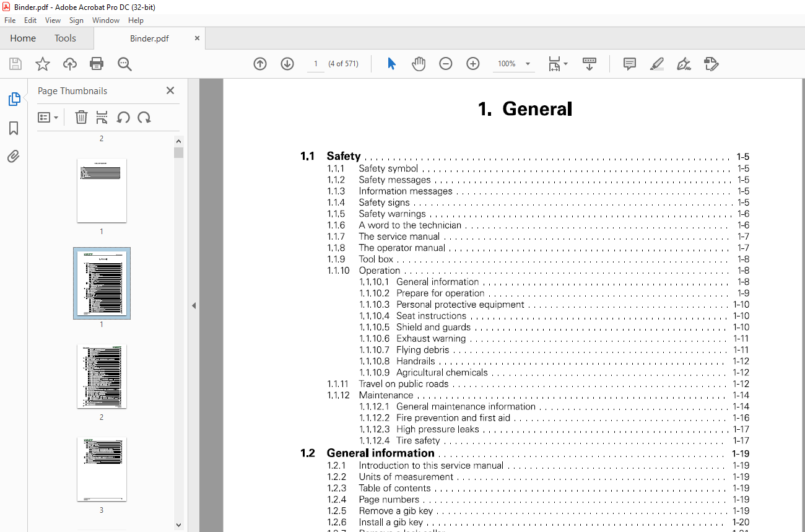
Task: Rotate page clockwise
Action: tap(144, 117)
